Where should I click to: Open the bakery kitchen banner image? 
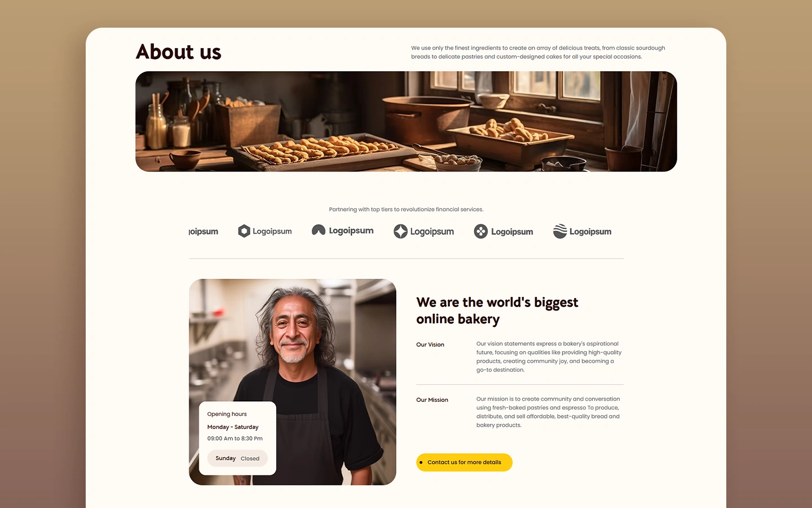click(x=406, y=121)
